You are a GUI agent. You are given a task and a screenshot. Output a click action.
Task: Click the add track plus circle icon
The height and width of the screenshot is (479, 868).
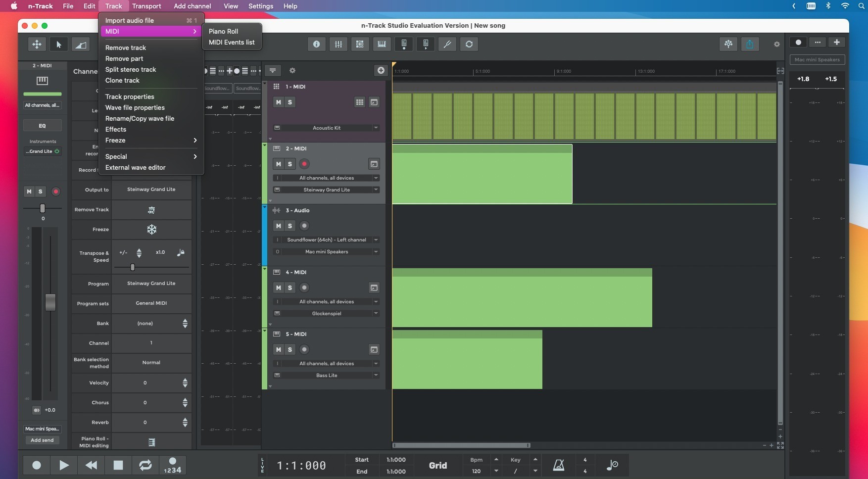coord(381,70)
